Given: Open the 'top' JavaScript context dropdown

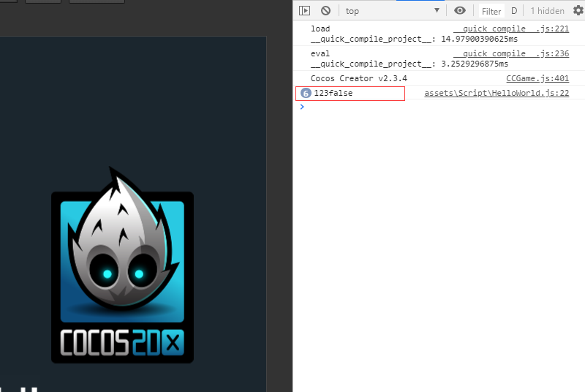Looking at the screenshot, I should pos(393,11).
